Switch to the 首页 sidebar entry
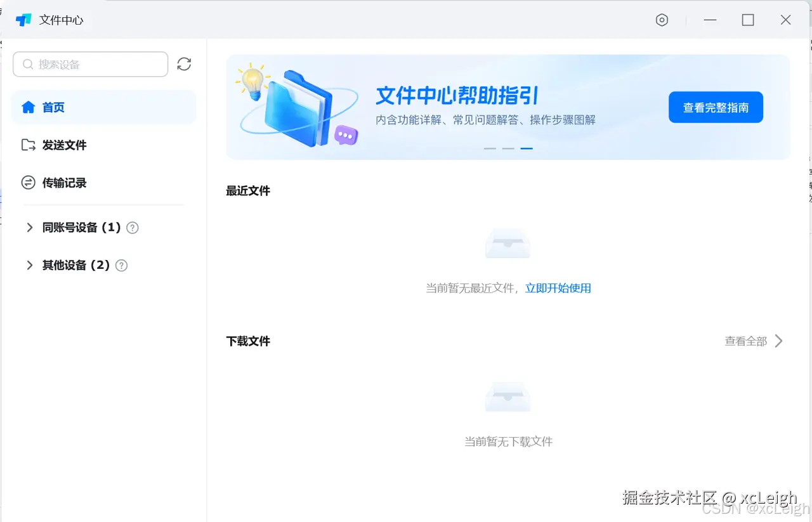The width and height of the screenshot is (812, 522). [53, 107]
